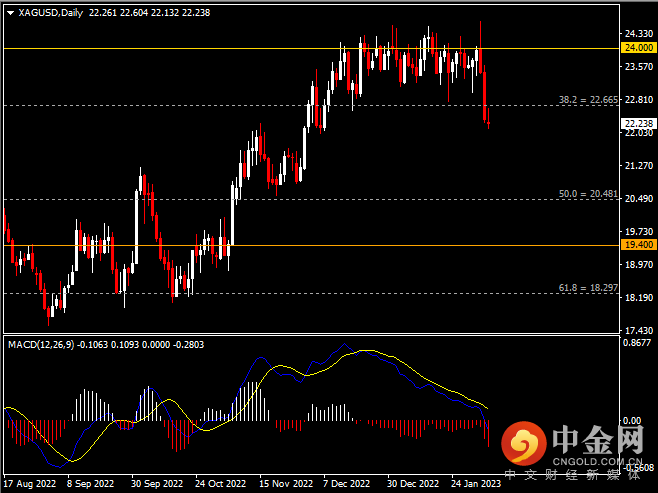Select the yellow 24.000 price tag
The height and width of the screenshot is (493, 658).
tap(638, 47)
